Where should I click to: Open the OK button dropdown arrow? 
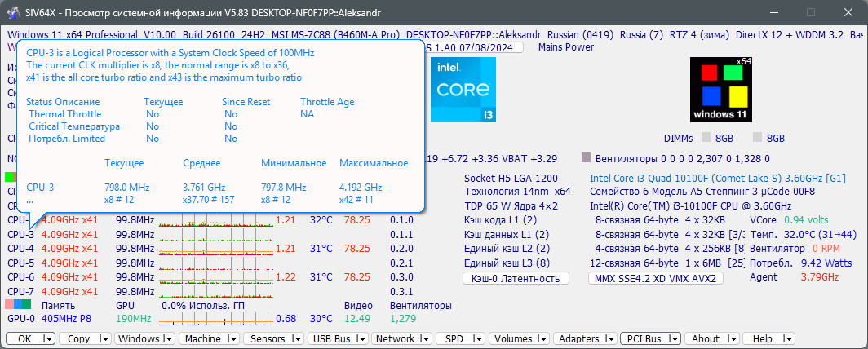49,339
